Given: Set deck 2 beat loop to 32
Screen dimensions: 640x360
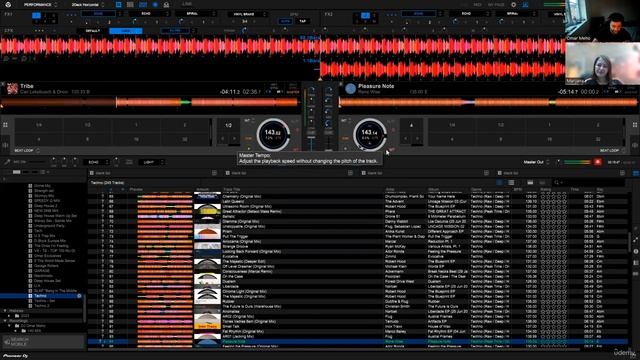Looking at the screenshot, I should tap(598, 139).
